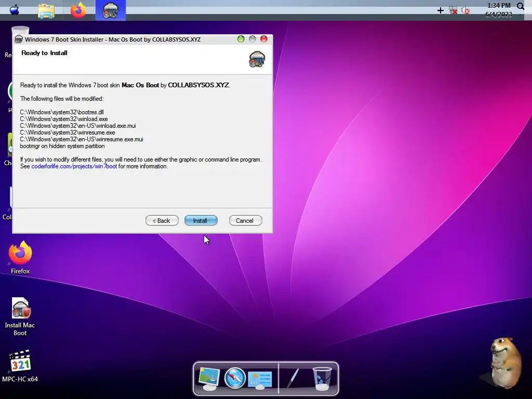532x399 pixels.
Task: Open the file explorer icon in the top bar
Action: 46,11
